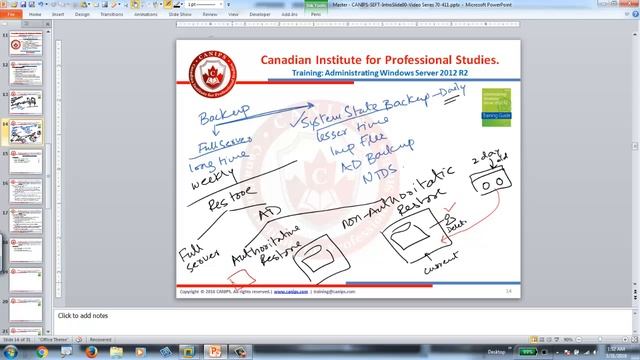Viewport: 640px width, 360px height.
Task: Select slide 11 thumbnail
Action: pos(26,43)
